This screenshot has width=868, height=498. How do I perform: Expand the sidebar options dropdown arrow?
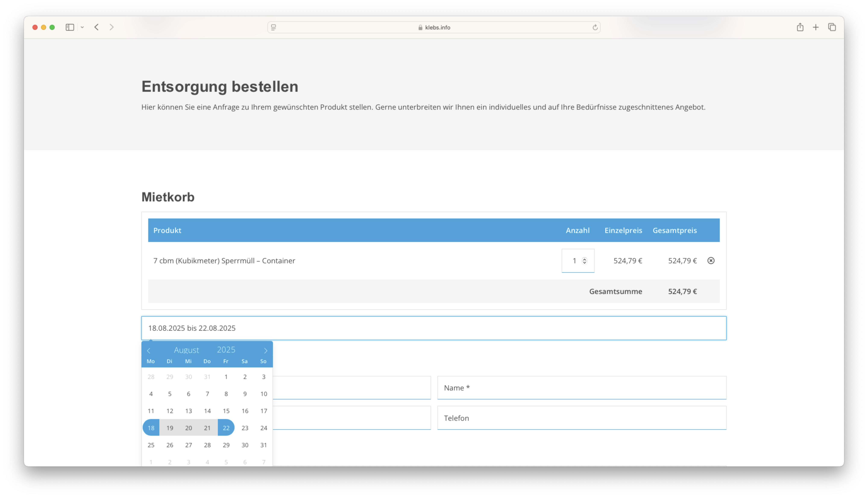click(82, 27)
